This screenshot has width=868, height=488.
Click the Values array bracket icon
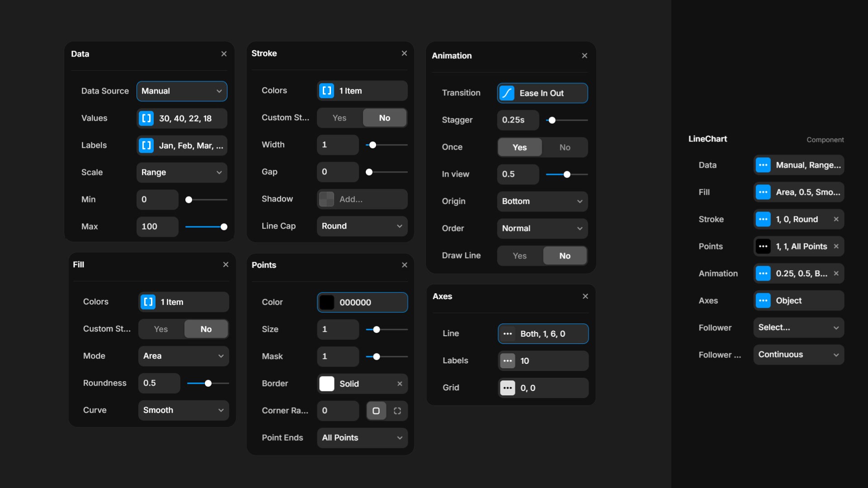tap(146, 118)
